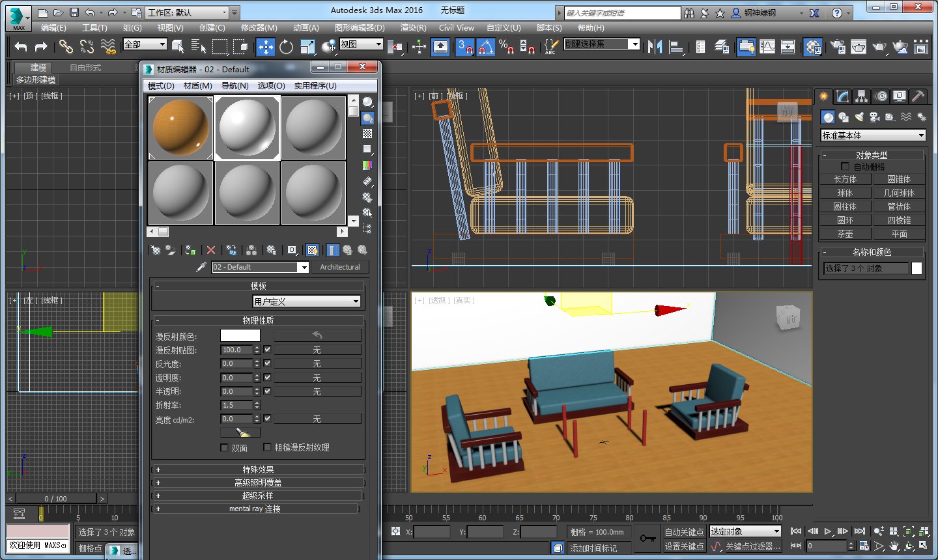Enable the 粗糙漫反射纹理 checkbox
This screenshot has width=938, height=560.
click(267, 447)
